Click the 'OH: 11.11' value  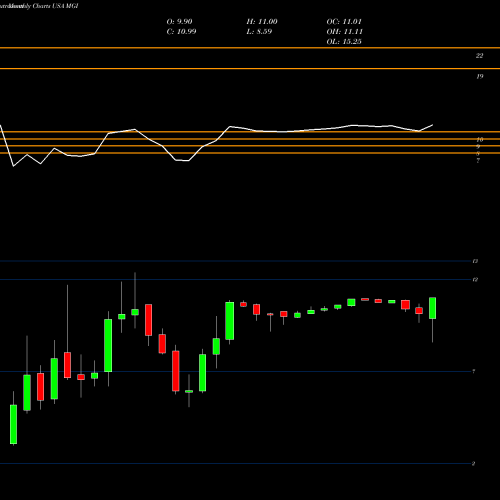click(x=344, y=32)
